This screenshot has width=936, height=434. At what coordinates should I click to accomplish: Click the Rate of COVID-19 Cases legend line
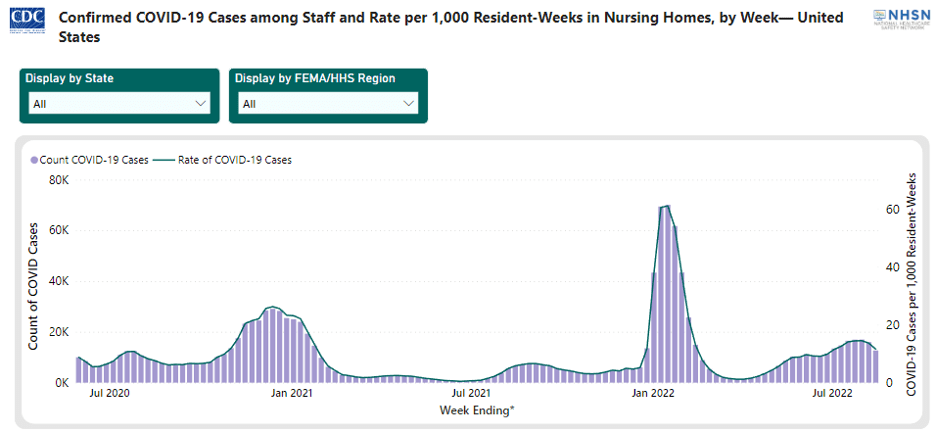(x=165, y=159)
